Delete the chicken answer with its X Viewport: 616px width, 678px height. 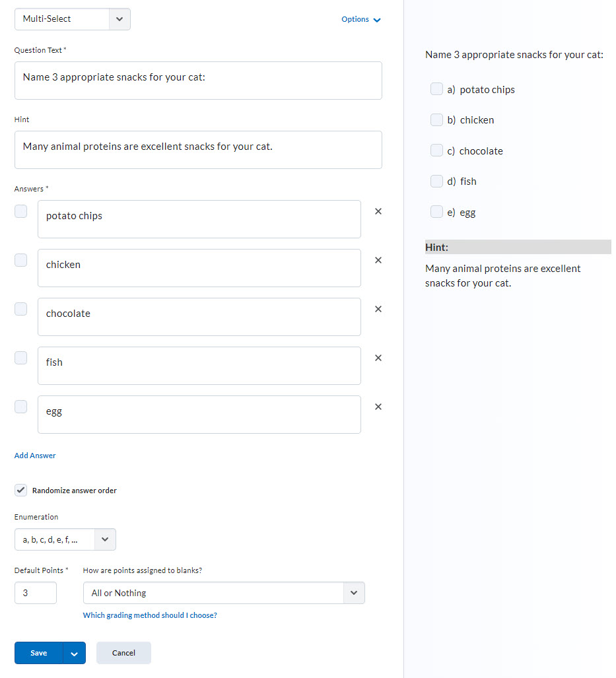point(378,260)
